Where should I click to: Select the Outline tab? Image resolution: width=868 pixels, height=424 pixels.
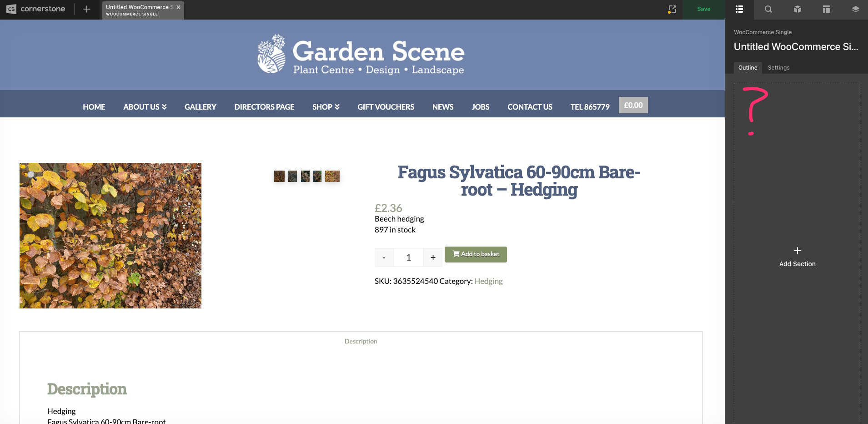(x=748, y=67)
